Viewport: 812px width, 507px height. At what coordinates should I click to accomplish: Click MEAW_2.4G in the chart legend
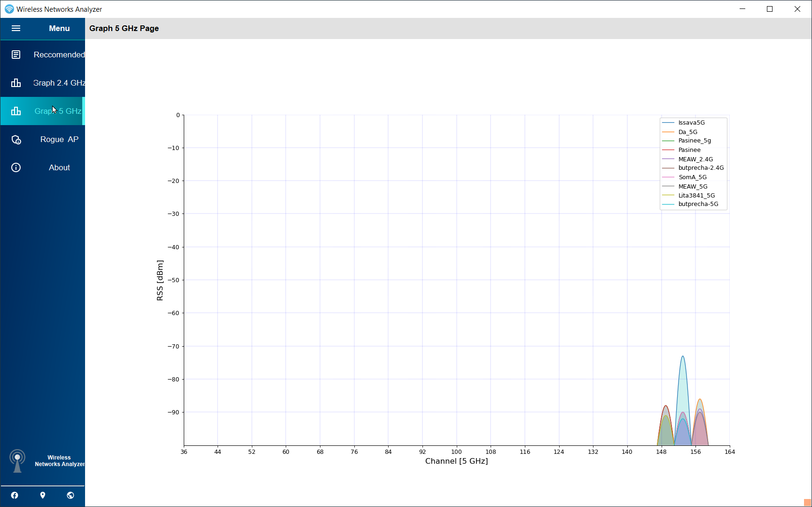(x=695, y=159)
